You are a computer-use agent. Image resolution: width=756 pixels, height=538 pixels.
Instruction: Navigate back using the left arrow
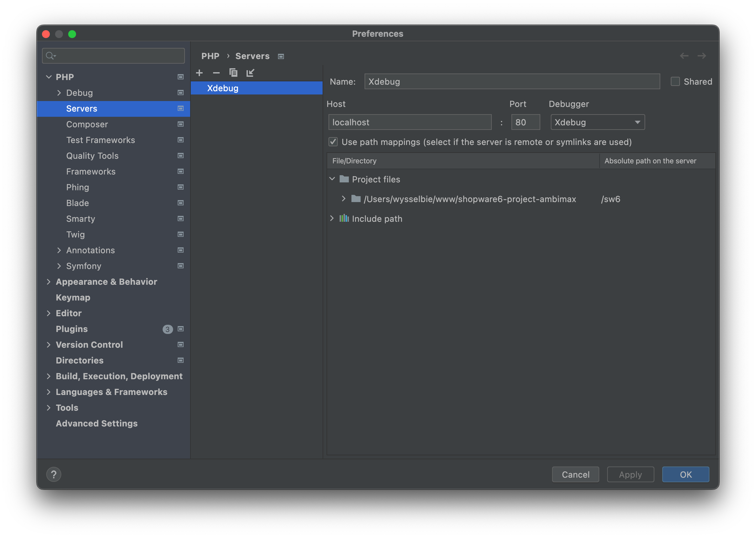click(x=684, y=56)
